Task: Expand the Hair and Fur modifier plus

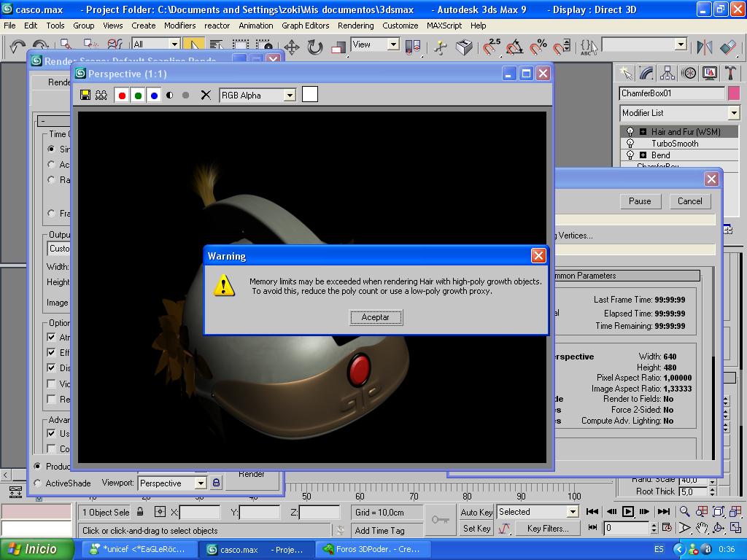Action: click(643, 132)
